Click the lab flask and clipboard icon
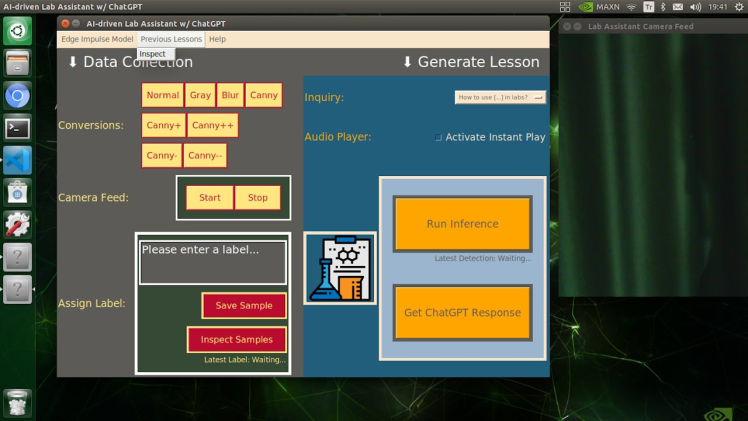 coord(340,268)
